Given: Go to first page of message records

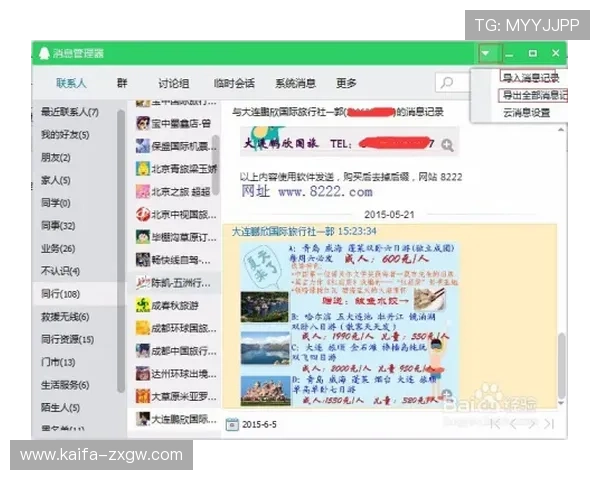Looking at the screenshot, I should tap(495, 424).
